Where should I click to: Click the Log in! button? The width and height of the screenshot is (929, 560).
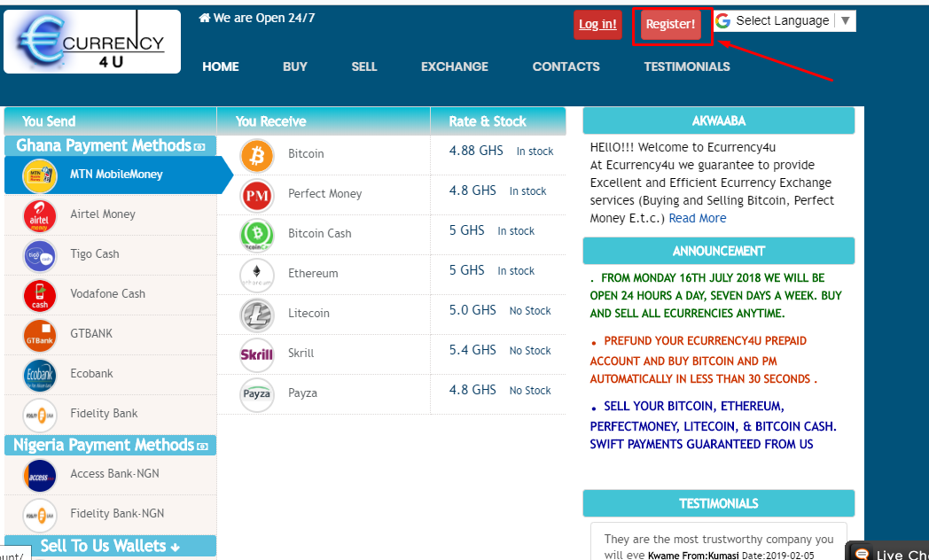(x=597, y=25)
